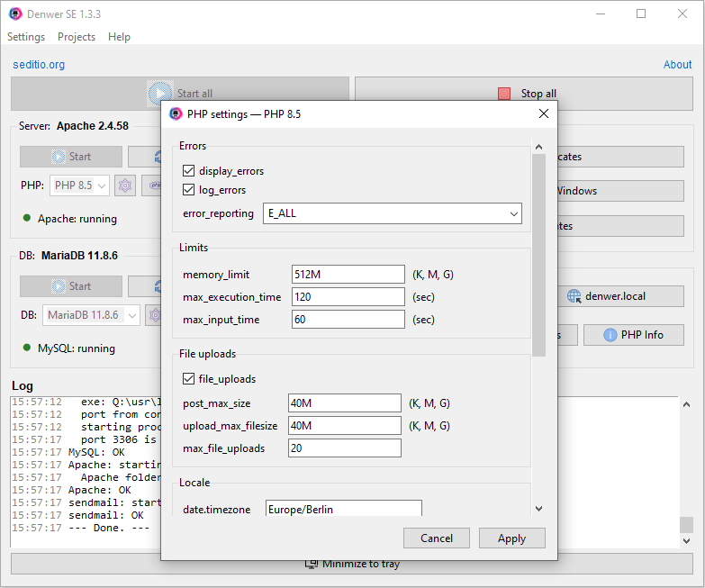Open the Help menu
The height and width of the screenshot is (588, 705).
pos(119,37)
